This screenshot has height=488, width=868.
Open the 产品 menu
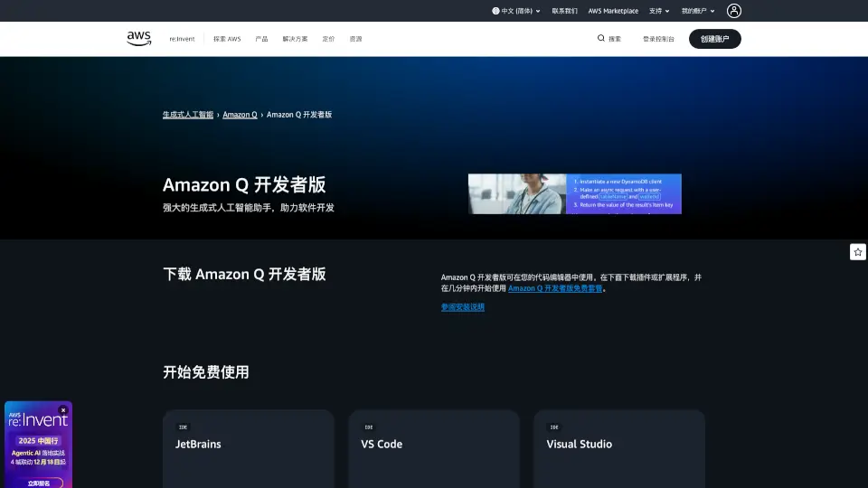pyautogui.click(x=261, y=39)
